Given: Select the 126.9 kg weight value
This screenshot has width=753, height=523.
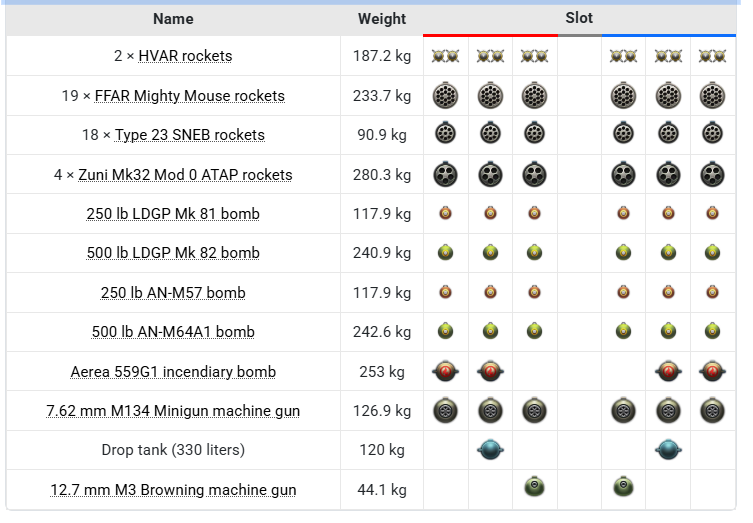Looking at the screenshot, I should pyautogui.click(x=382, y=412).
